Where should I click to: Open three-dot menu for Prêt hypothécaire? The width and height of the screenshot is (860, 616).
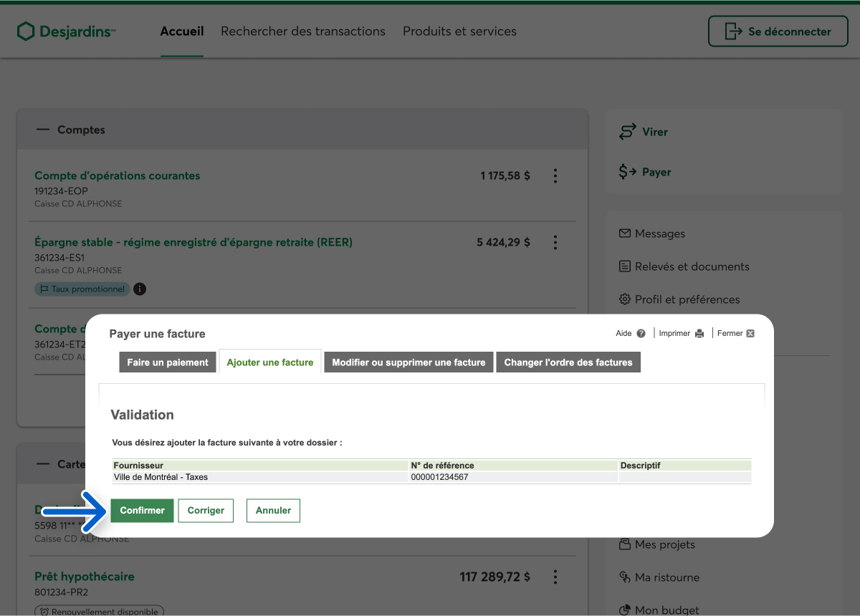(x=555, y=577)
